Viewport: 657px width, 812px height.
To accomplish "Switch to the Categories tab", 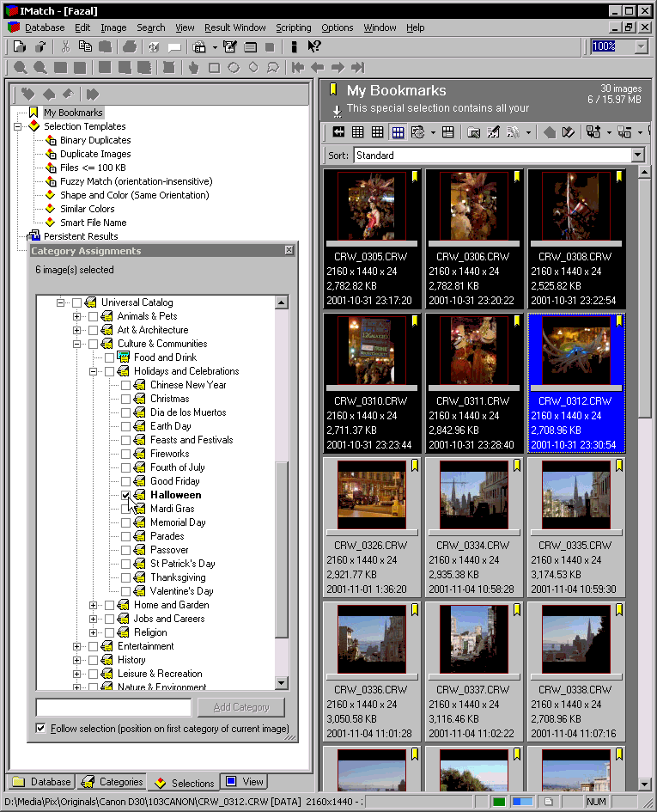I will click(x=112, y=782).
